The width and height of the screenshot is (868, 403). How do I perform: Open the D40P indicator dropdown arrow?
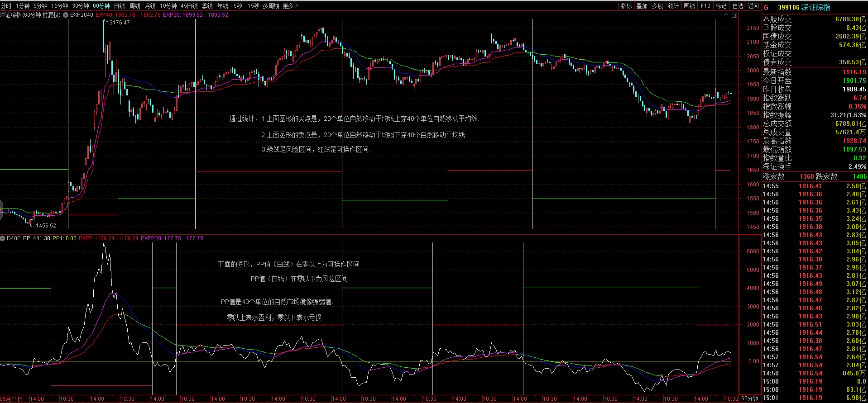coord(3,238)
